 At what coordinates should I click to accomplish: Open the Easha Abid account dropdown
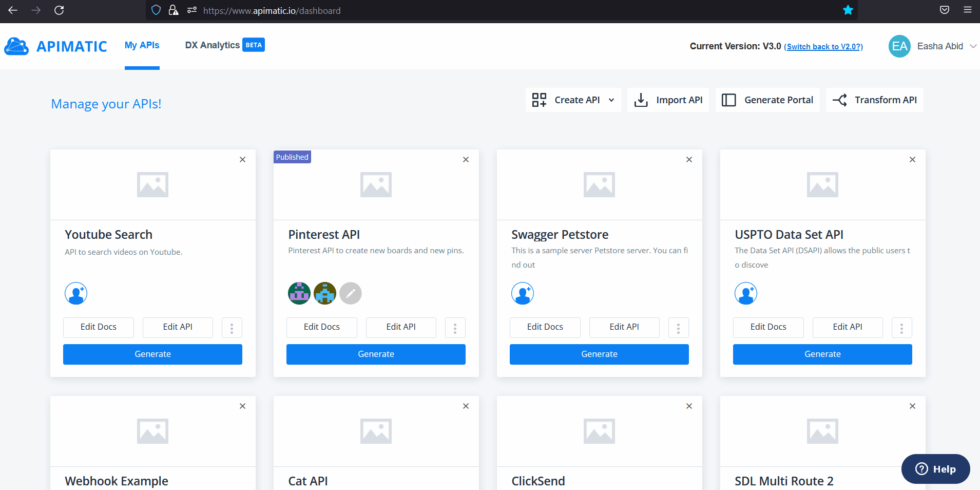click(x=940, y=46)
